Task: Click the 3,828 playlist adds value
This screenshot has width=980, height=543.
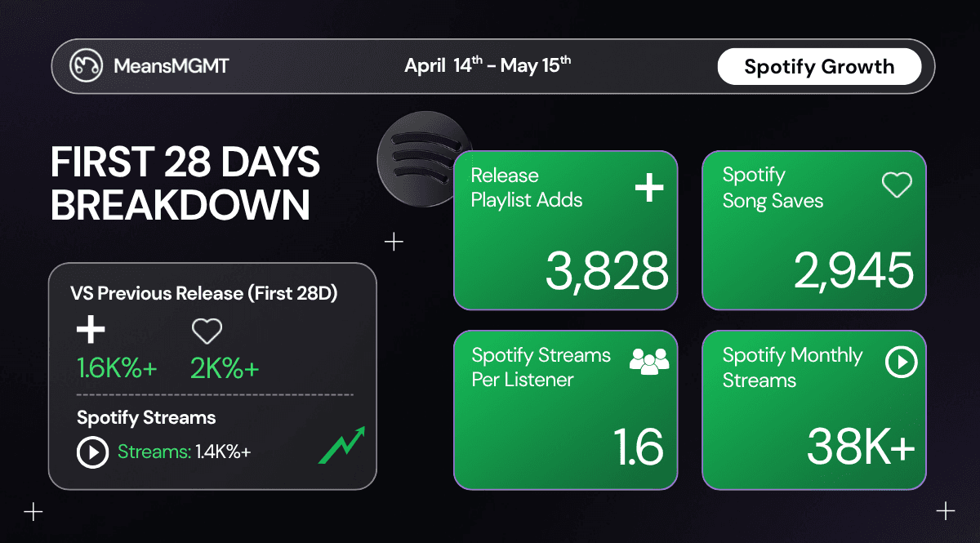Action: [x=607, y=270]
